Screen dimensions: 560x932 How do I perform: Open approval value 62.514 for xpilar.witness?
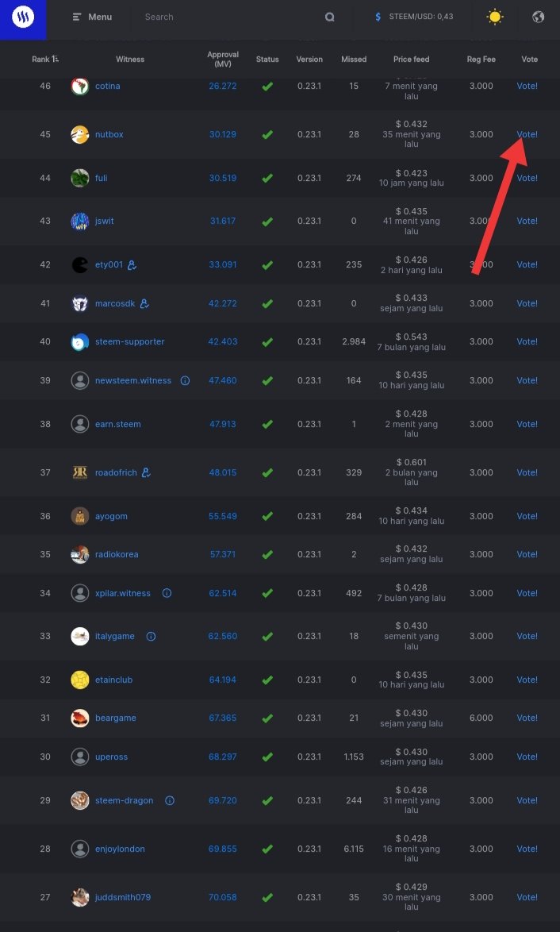pos(223,593)
